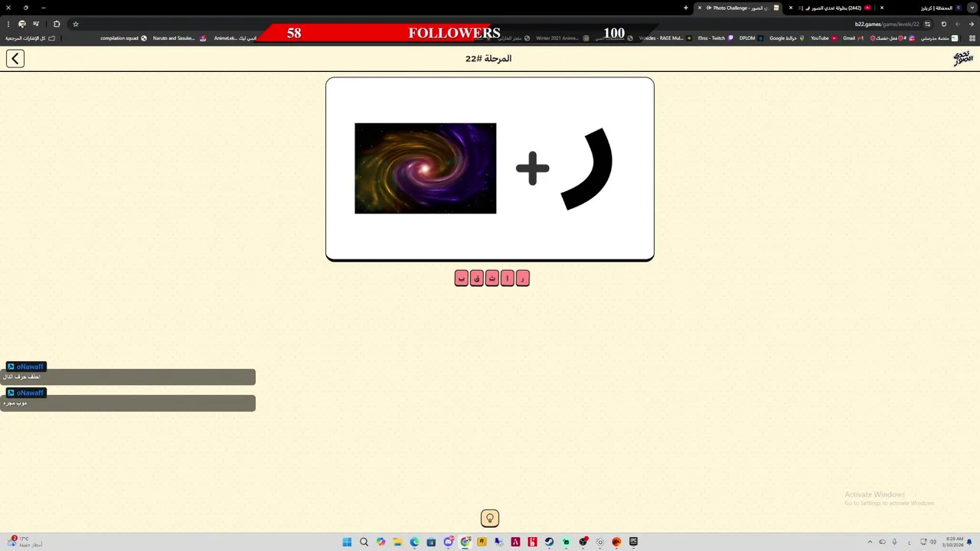Open Discord from the taskbar
980x551 pixels.
tap(449, 542)
